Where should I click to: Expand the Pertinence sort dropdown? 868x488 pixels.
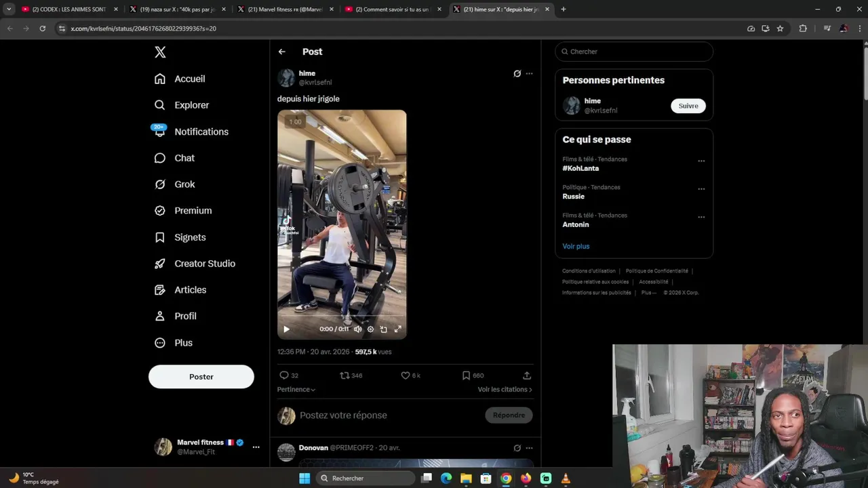pos(296,390)
